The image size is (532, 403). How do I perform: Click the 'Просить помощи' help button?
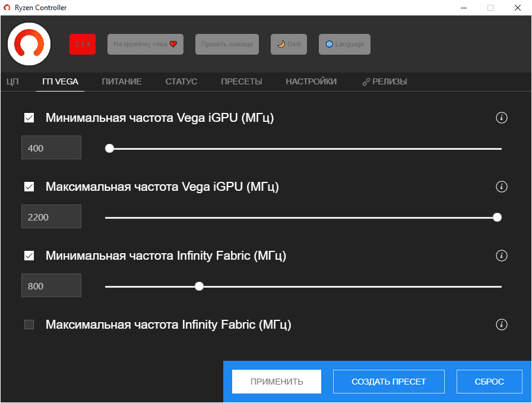coord(227,44)
